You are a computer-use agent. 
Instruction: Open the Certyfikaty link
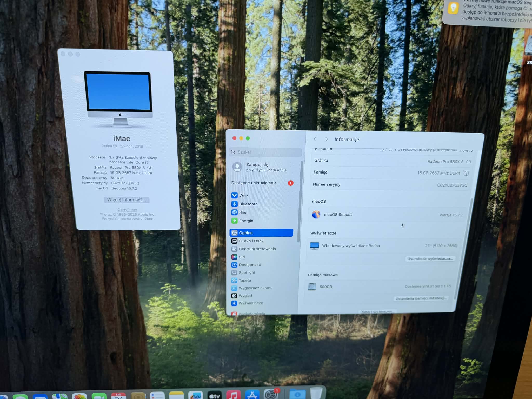coord(127,210)
